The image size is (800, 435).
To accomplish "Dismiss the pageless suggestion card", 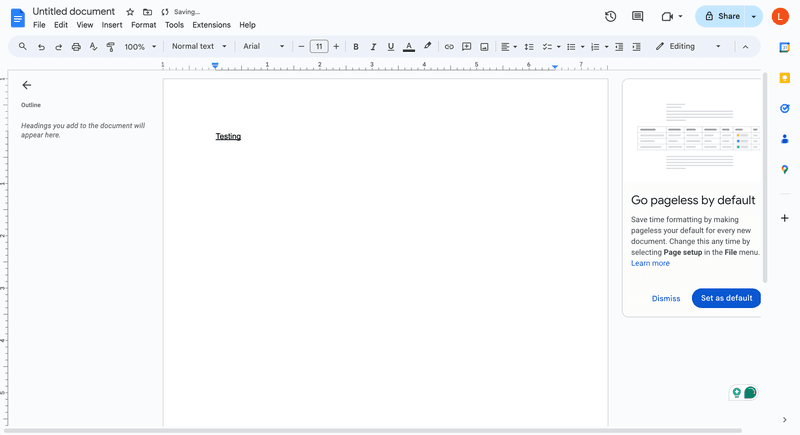I will [666, 299].
